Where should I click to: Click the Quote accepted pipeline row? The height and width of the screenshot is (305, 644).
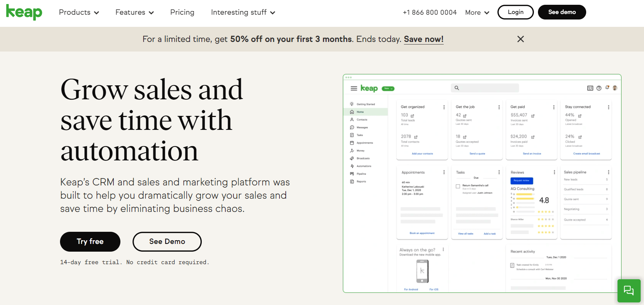click(x=586, y=220)
